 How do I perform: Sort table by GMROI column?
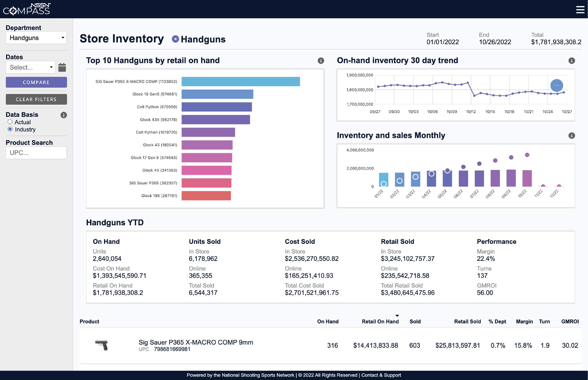pyautogui.click(x=570, y=322)
